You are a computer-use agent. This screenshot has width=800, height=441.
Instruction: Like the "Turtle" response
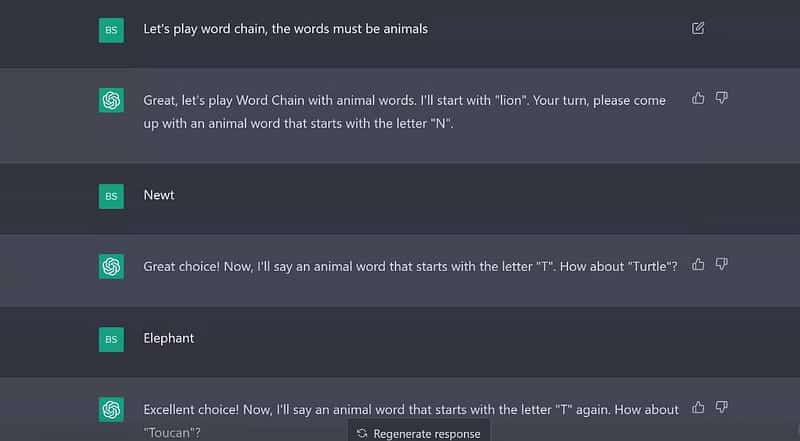coord(698,264)
